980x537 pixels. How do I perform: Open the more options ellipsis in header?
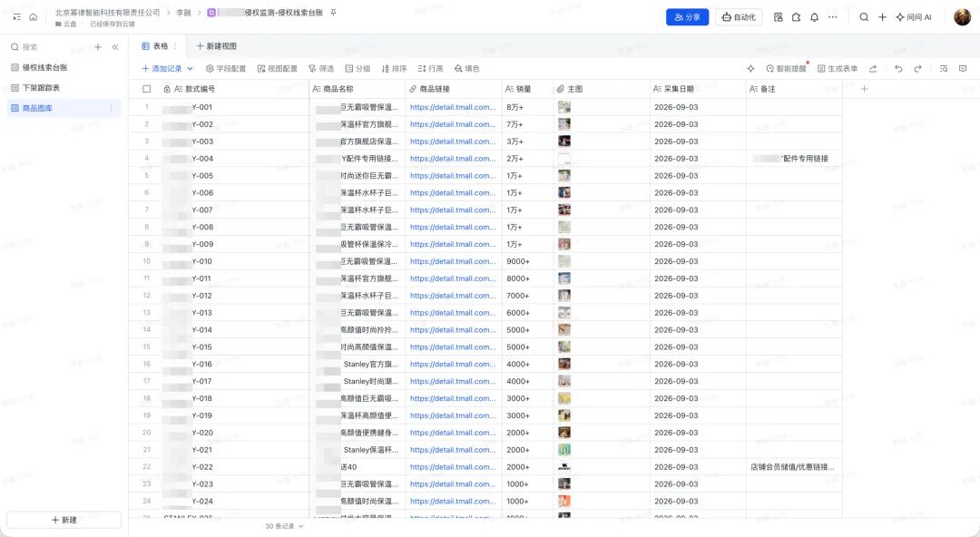tap(832, 17)
